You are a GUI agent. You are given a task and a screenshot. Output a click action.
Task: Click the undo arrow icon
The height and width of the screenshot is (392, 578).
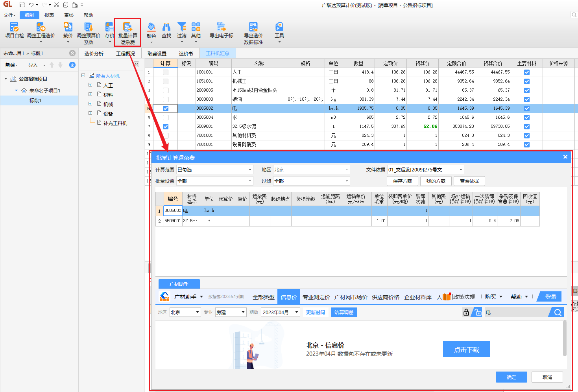31,5
